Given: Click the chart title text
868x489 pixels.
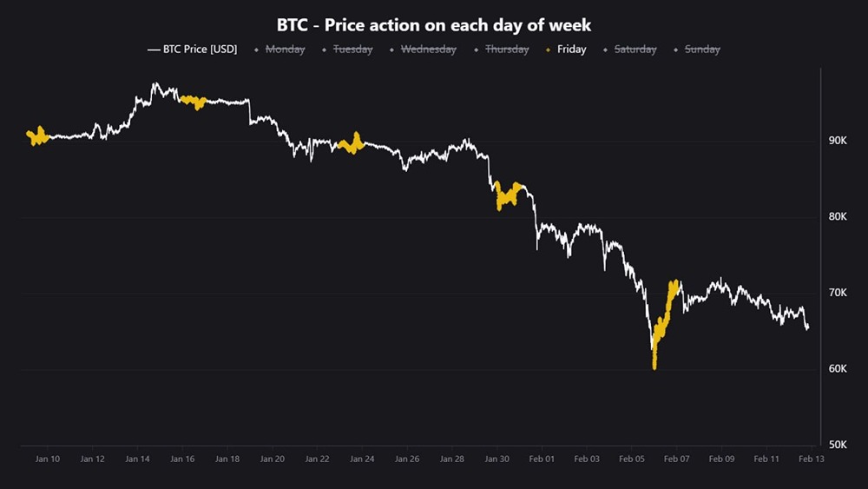Looking at the screenshot, I should click(434, 25).
